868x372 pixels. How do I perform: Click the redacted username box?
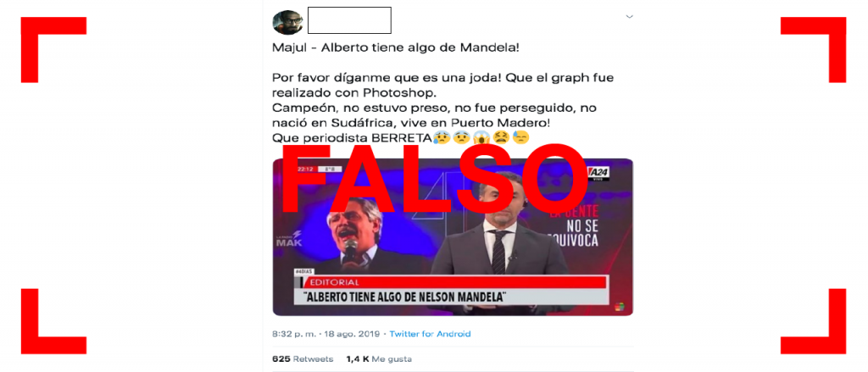(x=349, y=20)
